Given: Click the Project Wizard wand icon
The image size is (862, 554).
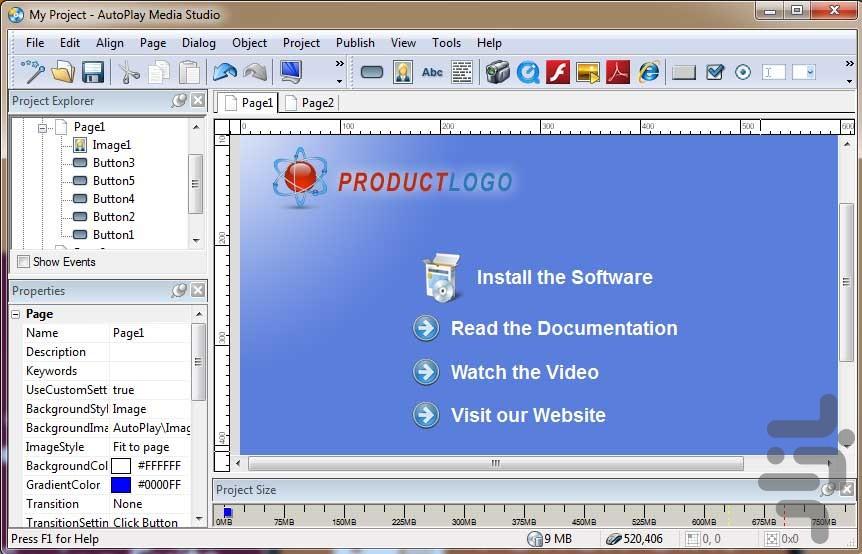Looking at the screenshot, I should [32, 72].
